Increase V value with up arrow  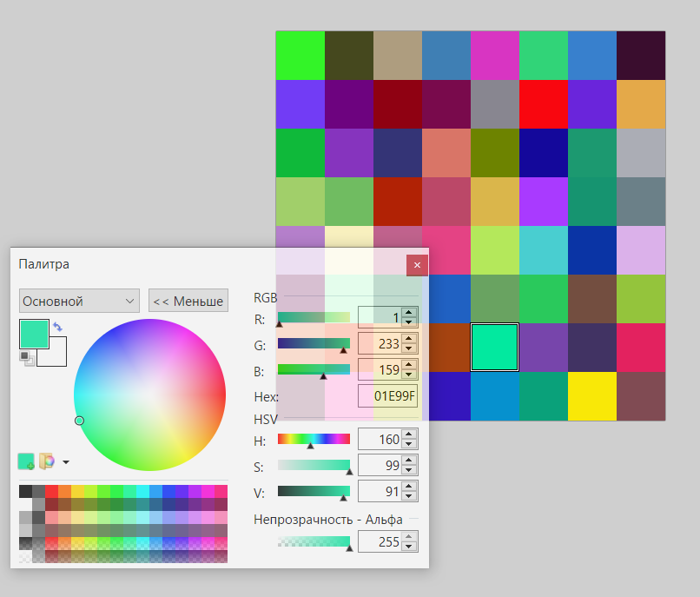(409, 486)
